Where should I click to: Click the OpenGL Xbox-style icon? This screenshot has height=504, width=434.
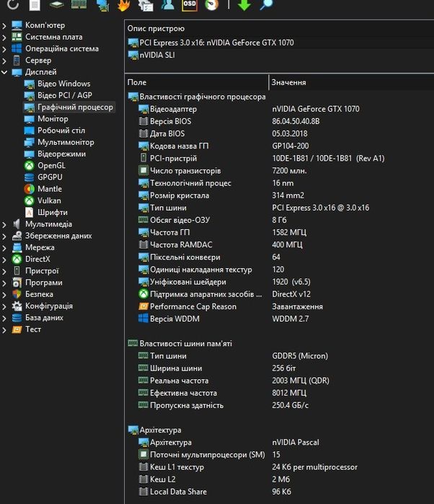click(x=30, y=166)
